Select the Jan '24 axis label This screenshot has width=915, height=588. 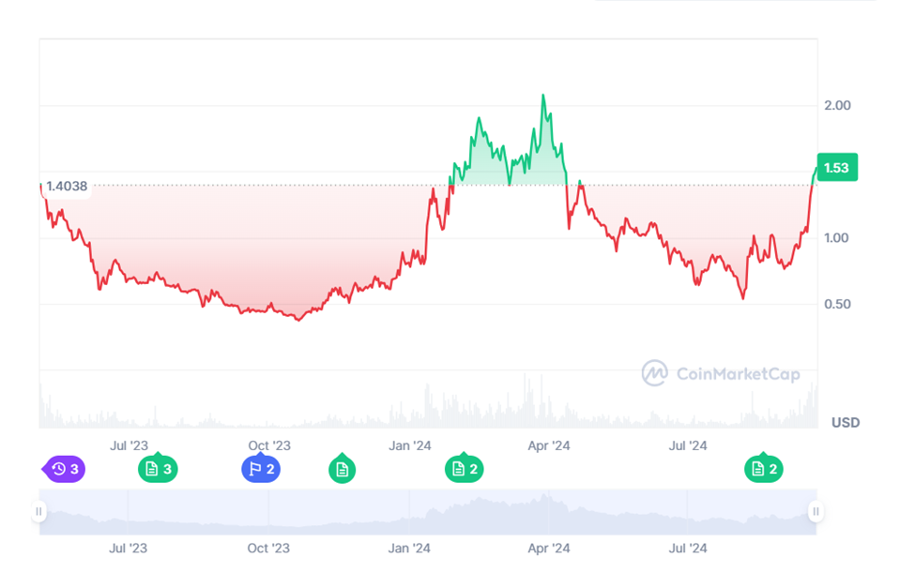click(410, 446)
